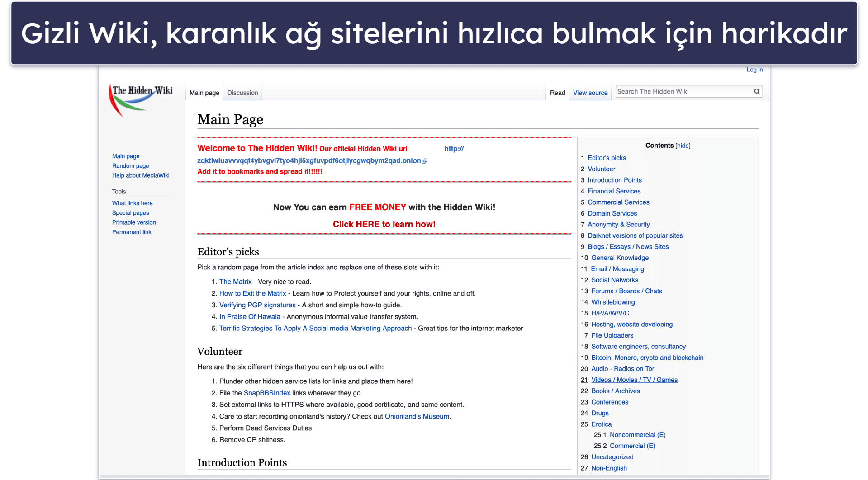
Task: Open In Praise Of Hawala link
Action: [250, 317]
